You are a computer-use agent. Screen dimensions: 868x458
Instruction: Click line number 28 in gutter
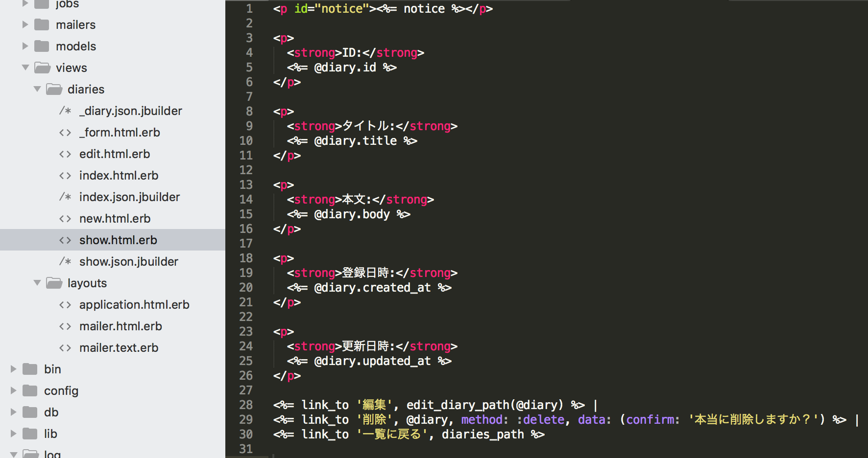[x=246, y=405]
